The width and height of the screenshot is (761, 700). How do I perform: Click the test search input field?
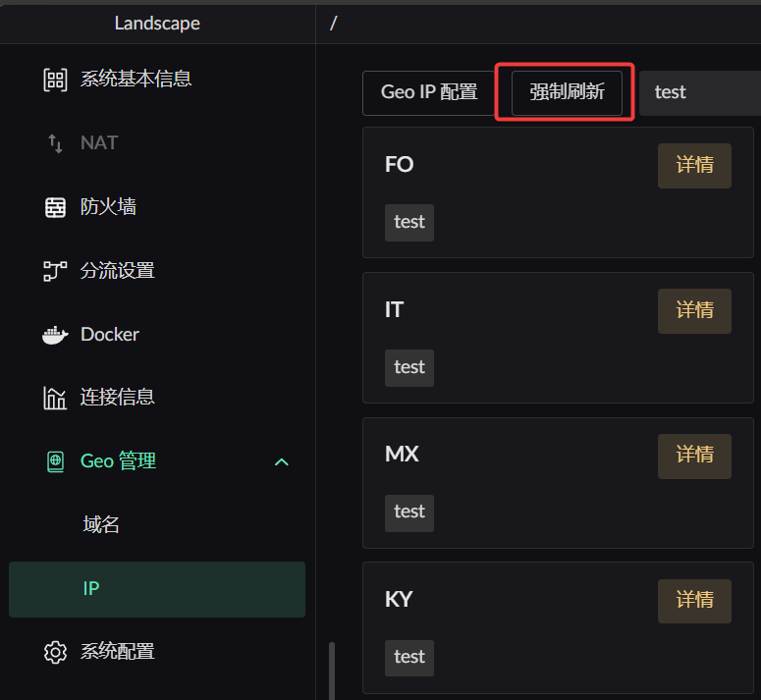(x=700, y=92)
